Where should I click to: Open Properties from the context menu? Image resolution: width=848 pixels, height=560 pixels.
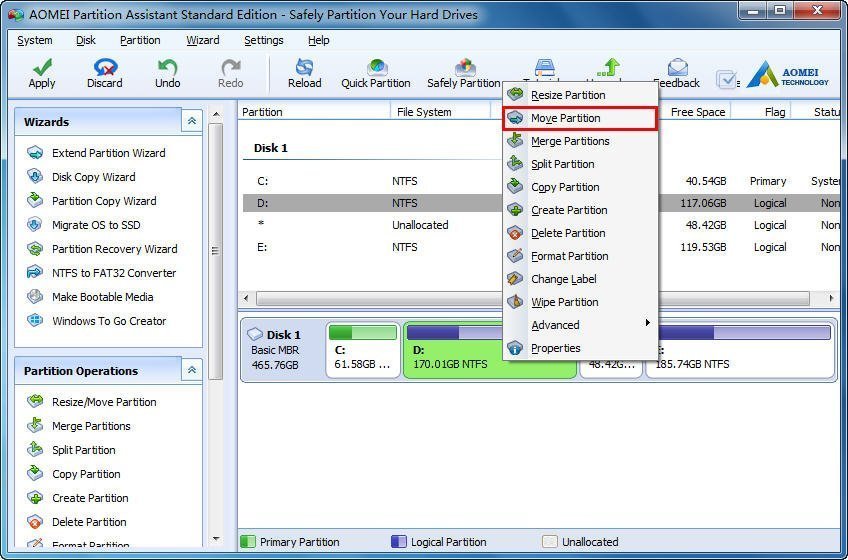580,348
